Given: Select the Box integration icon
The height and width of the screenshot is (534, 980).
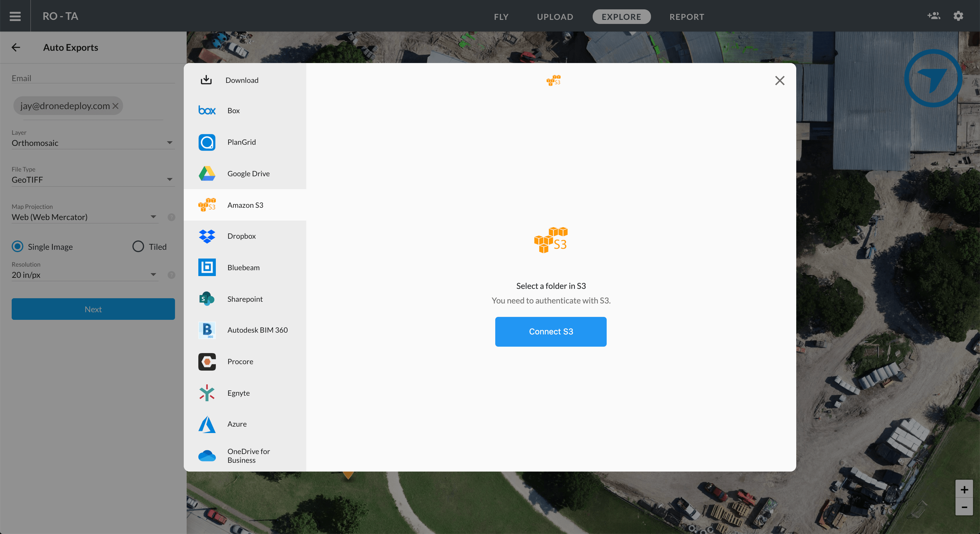Looking at the screenshot, I should pyautogui.click(x=206, y=111).
